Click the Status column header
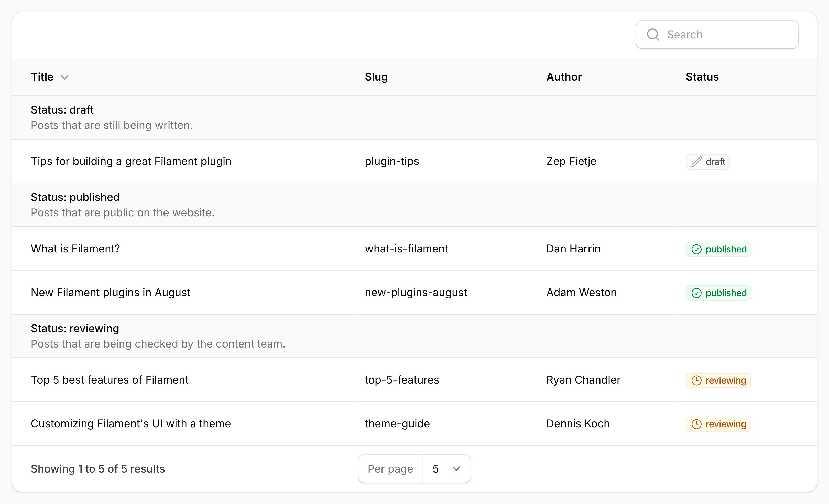 coord(702,77)
